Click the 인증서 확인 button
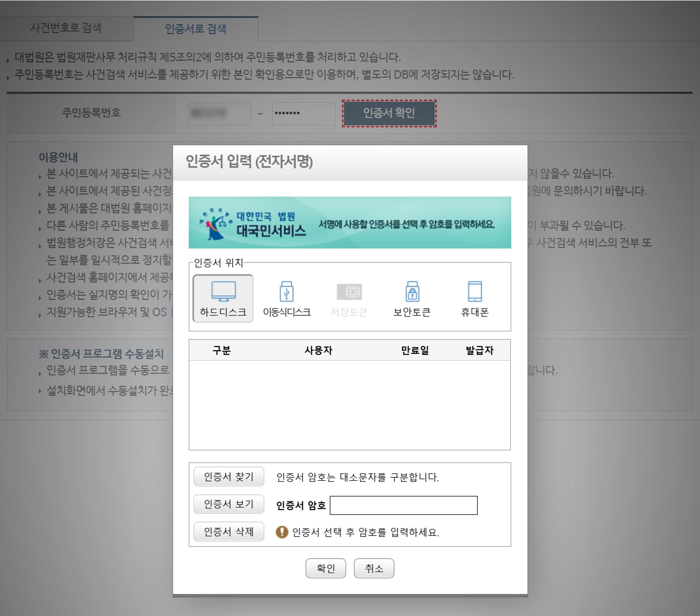700x616 pixels. 389,113
